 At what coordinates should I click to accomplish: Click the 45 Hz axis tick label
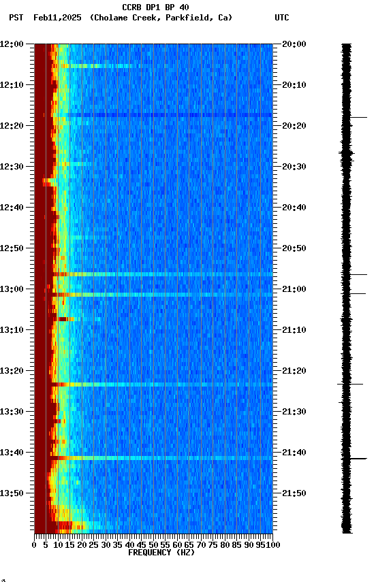coord(142,545)
